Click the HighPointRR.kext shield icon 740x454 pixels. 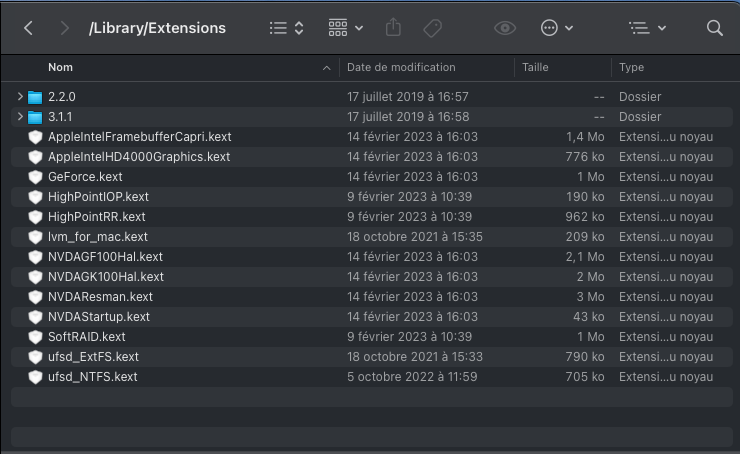[x=35, y=217]
